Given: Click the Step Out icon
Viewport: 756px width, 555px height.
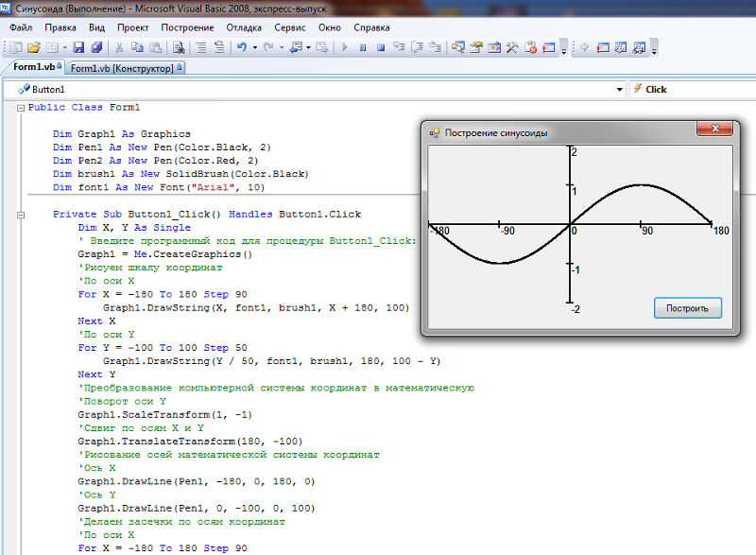Looking at the screenshot, I should point(435,47).
